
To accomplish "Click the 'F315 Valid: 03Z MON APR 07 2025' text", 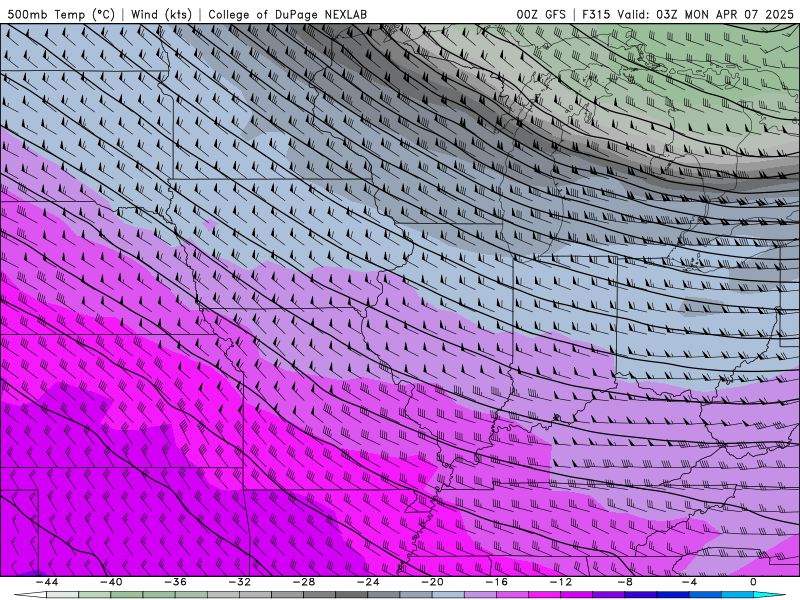I will pos(688,14).
